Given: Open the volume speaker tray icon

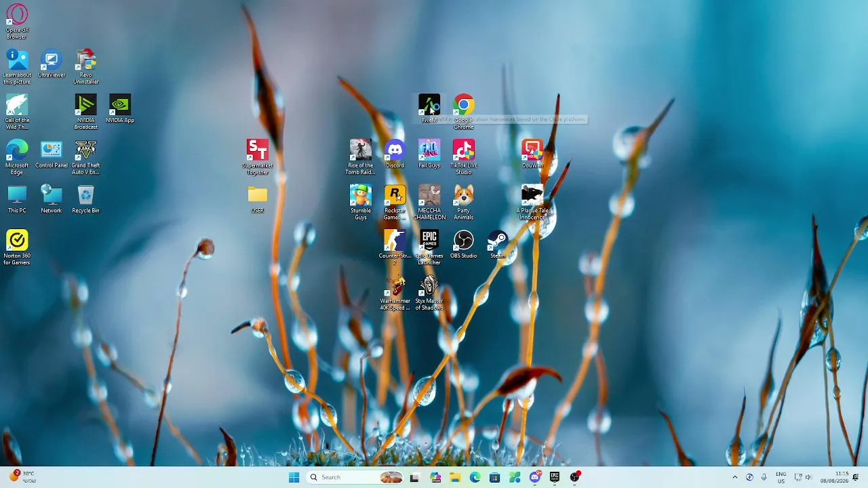Looking at the screenshot, I should point(808,477).
